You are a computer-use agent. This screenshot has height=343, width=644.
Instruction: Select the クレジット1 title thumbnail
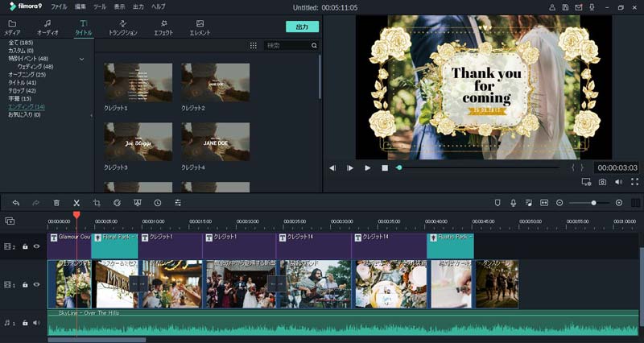pyautogui.click(x=138, y=82)
